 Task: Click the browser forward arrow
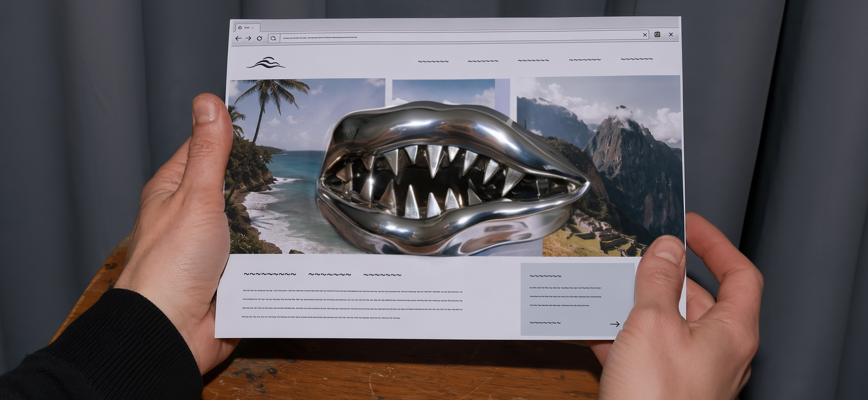(x=249, y=38)
